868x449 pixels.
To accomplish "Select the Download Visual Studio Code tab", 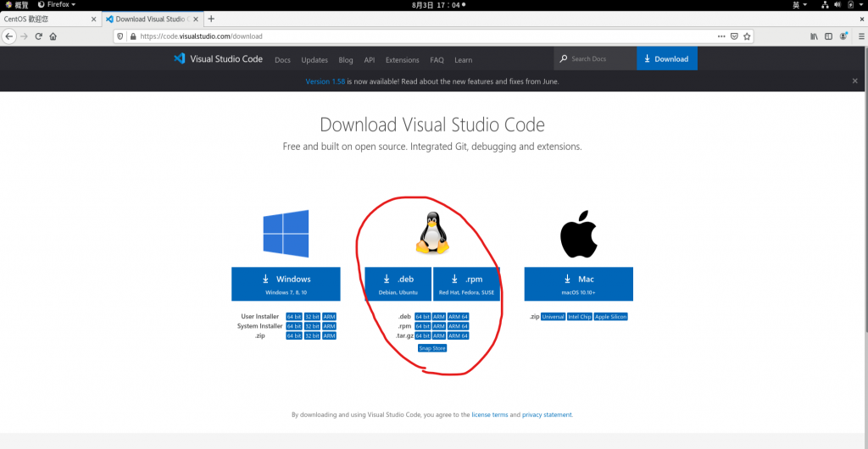I will [x=153, y=19].
